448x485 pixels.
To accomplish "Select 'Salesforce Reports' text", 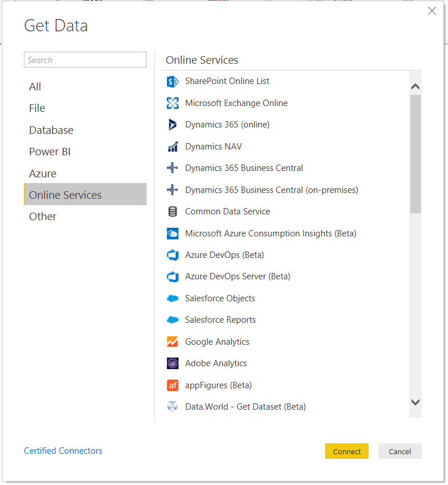I will pos(221,320).
